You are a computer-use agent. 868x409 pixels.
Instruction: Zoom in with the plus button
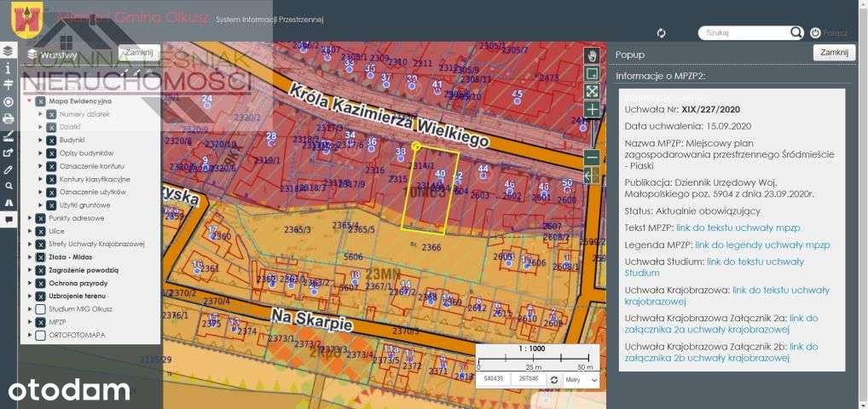coord(593,110)
